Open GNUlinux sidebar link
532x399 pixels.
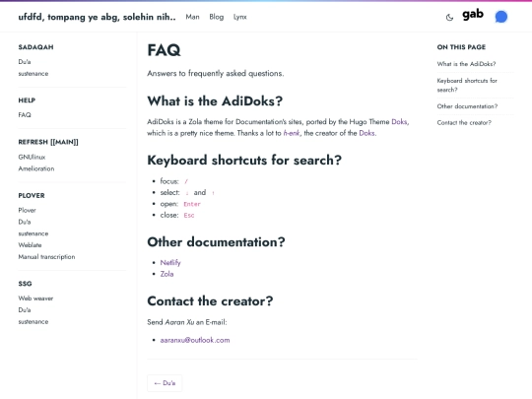click(x=32, y=157)
